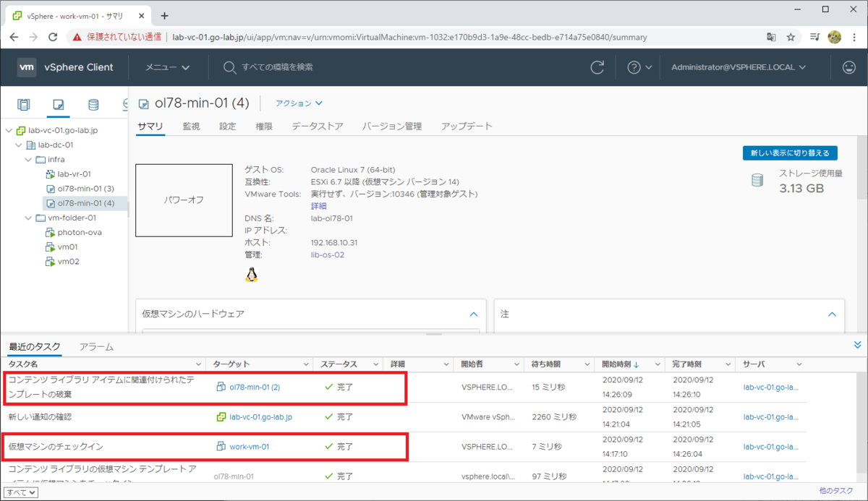Open the アップデート tab
868x501 pixels.
[x=467, y=127]
